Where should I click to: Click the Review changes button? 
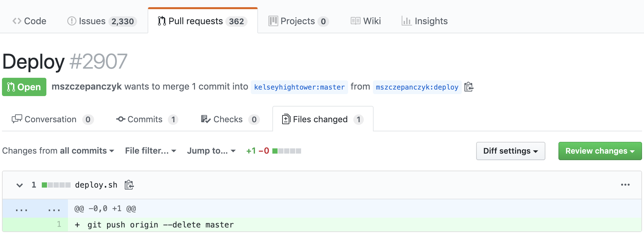600,151
